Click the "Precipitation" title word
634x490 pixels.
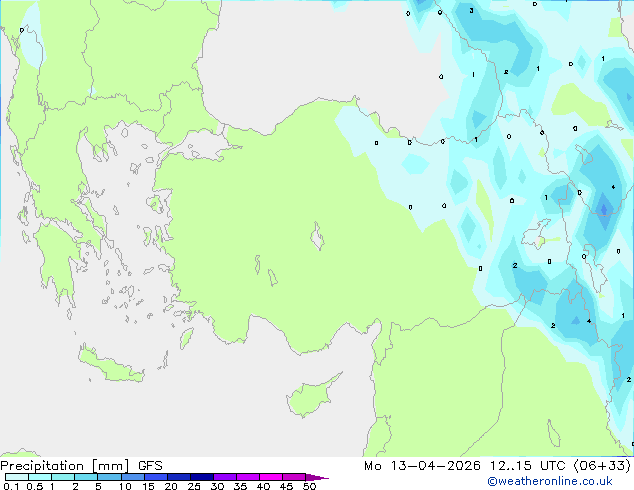coord(42,466)
